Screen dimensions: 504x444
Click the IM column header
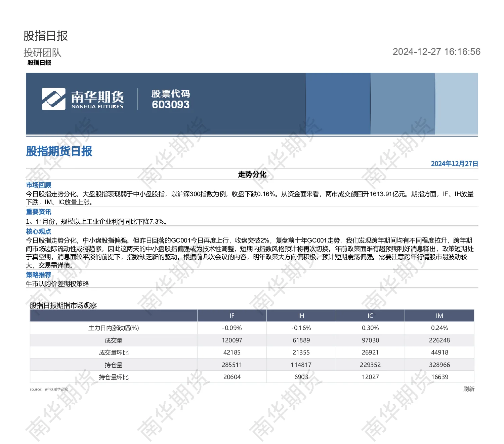pyautogui.click(x=439, y=316)
